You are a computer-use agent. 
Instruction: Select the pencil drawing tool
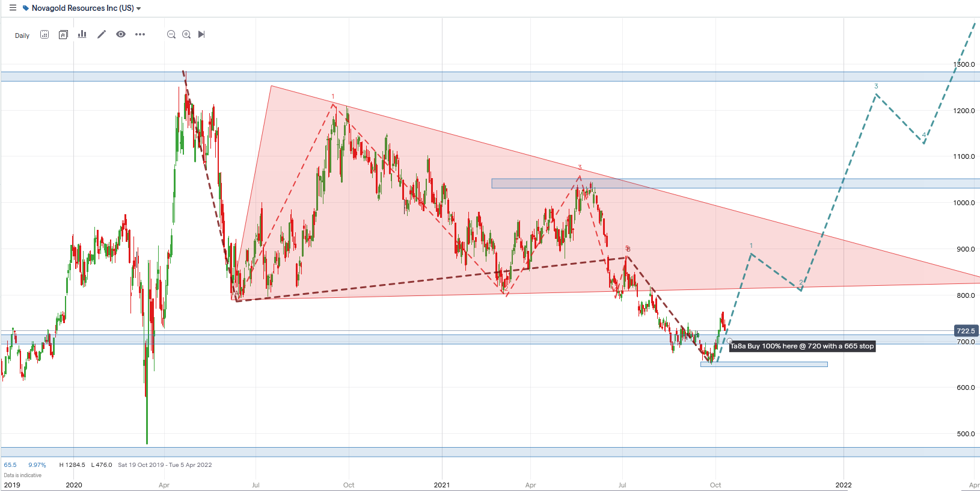102,34
